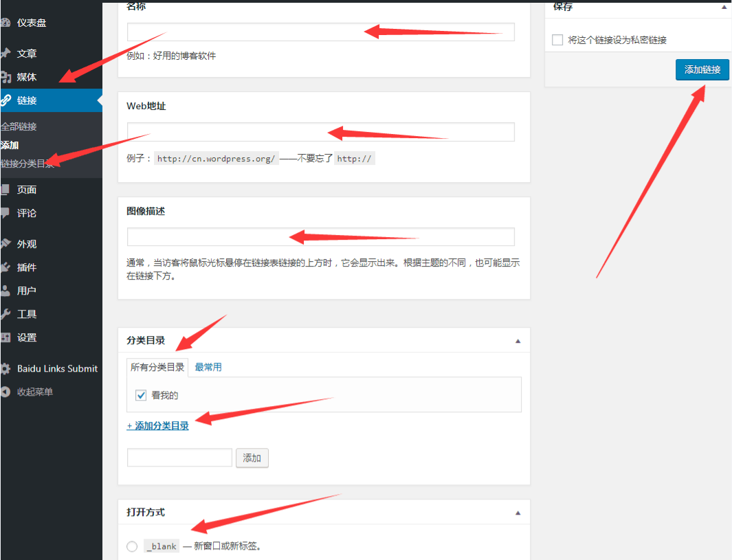This screenshot has height=560, width=732.
Task: Collapse the 打开方式 panel using its arrow
Action: 518,513
